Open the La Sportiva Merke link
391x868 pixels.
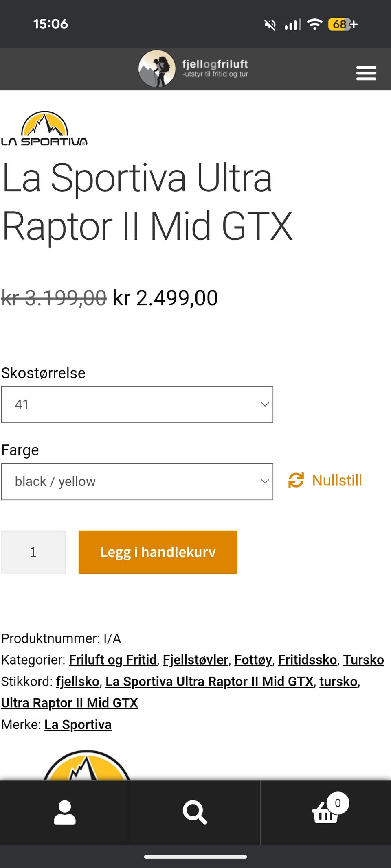pyautogui.click(x=78, y=724)
